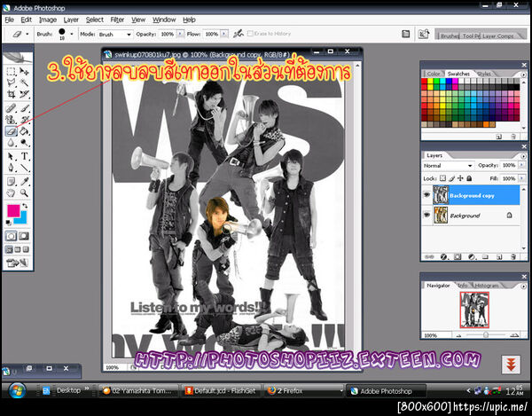Click the Windows Start button
The height and width of the screenshot is (416, 532).
17,390
